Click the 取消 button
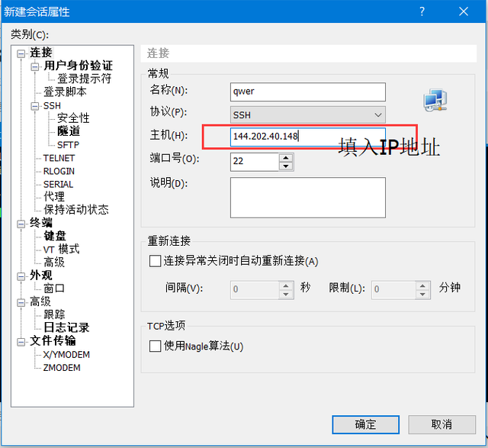The height and width of the screenshot is (448, 488). [442, 424]
